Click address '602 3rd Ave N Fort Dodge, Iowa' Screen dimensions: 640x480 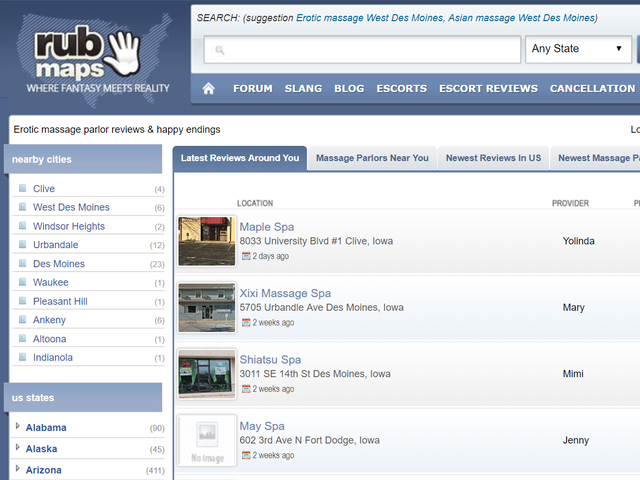coord(309,440)
